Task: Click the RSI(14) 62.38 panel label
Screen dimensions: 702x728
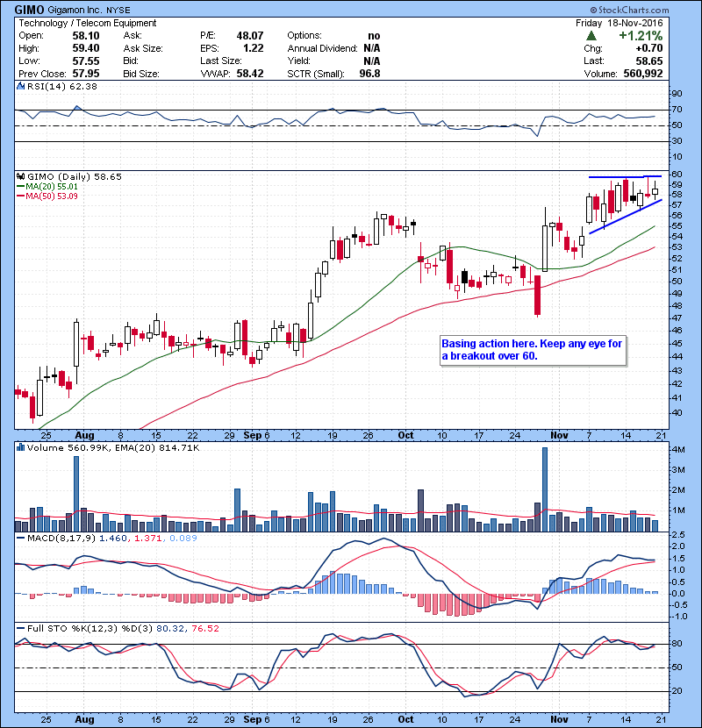Action: [61, 86]
